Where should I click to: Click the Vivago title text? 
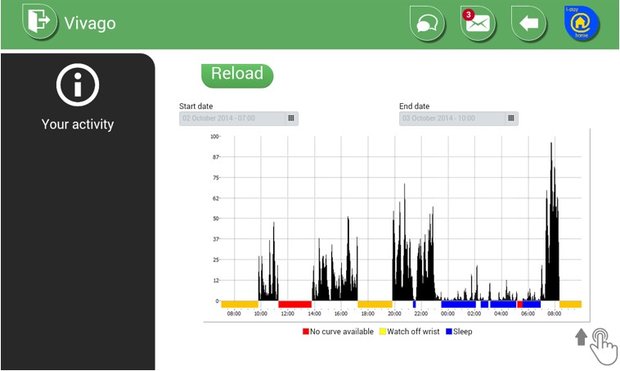coord(90,23)
